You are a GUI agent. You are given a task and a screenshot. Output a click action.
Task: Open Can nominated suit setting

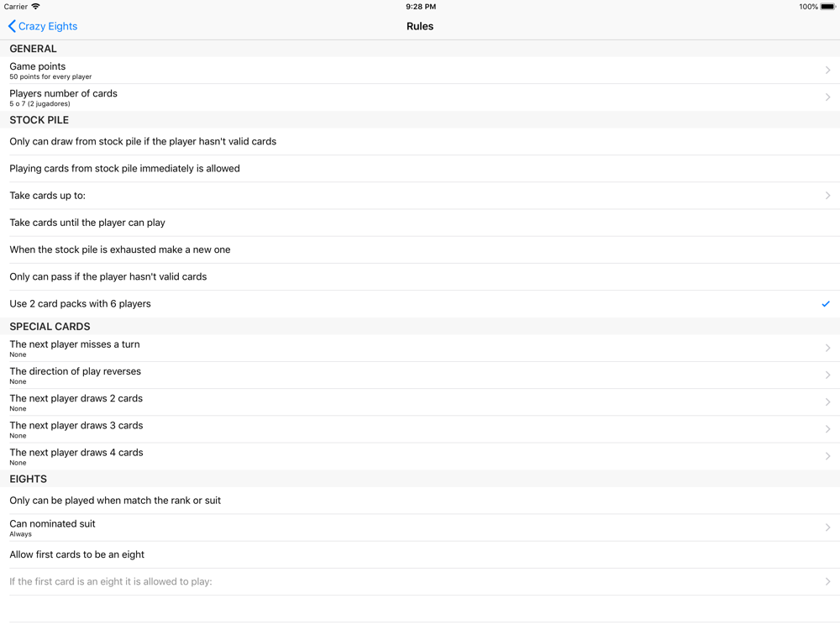pos(420,528)
